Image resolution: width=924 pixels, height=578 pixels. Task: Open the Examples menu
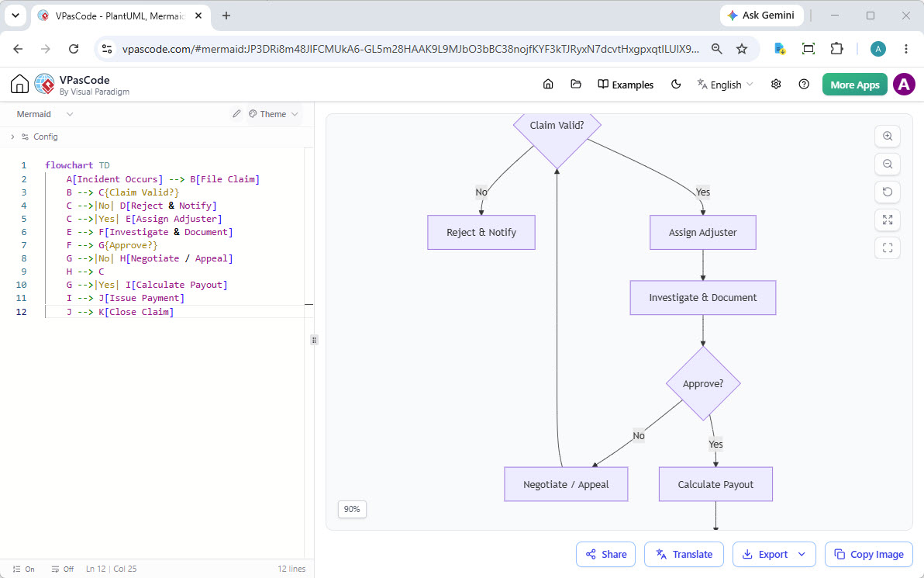(626, 85)
